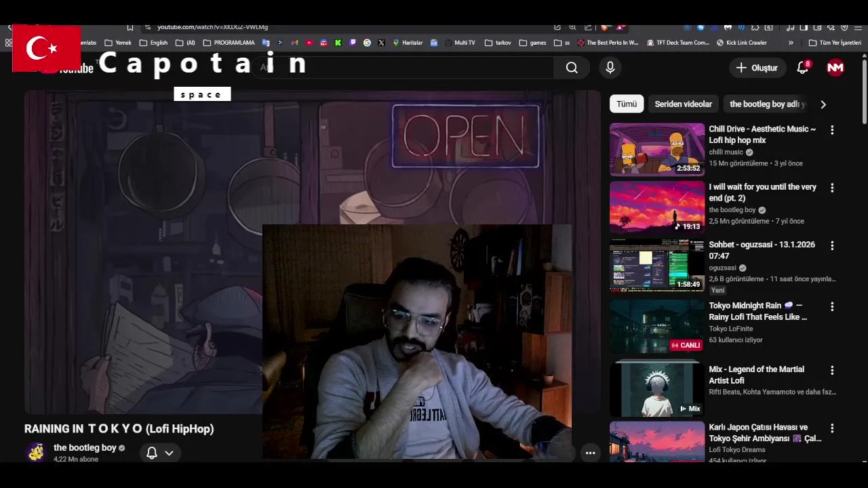Select the bootleg boy adlı filter chip

pyautogui.click(x=766, y=104)
